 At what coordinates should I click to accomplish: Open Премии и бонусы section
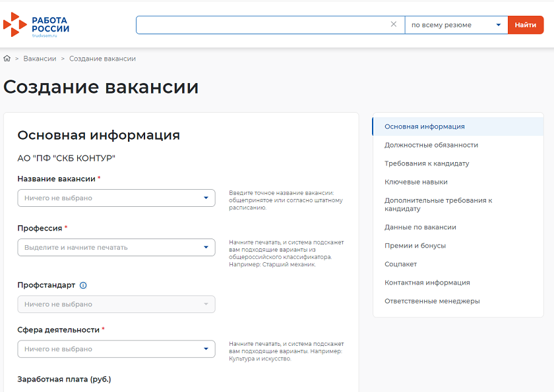pos(415,246)
